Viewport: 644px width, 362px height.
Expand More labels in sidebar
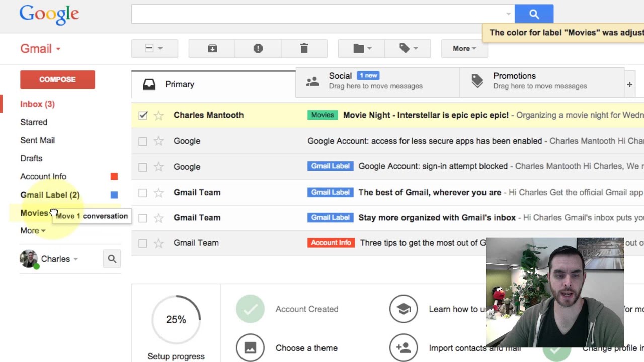click(x=33, y=231)
